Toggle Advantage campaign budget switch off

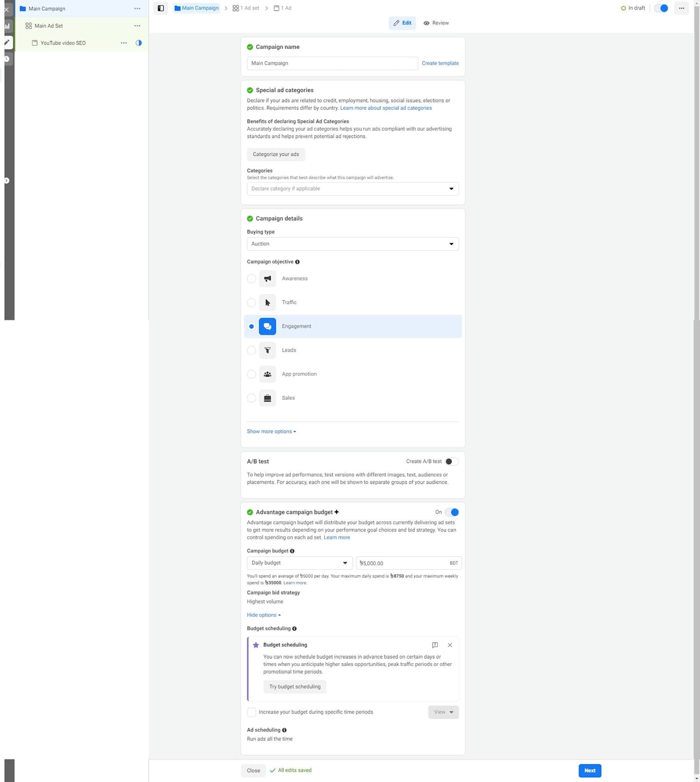tap(452, 512)
